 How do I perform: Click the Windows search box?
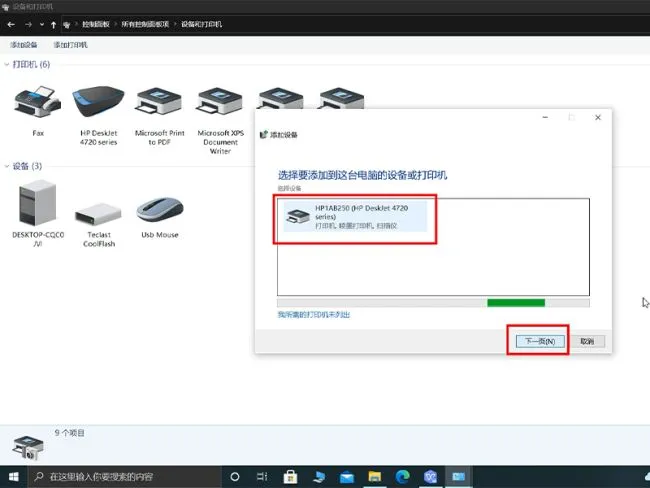(124, 477)
